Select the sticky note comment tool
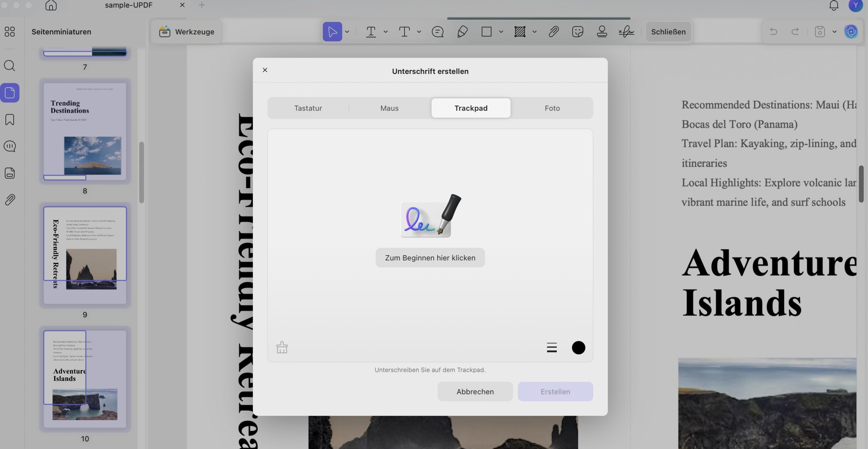Image resolution: width=868 pixels, height=449 pixels. (x=437, y=32)
